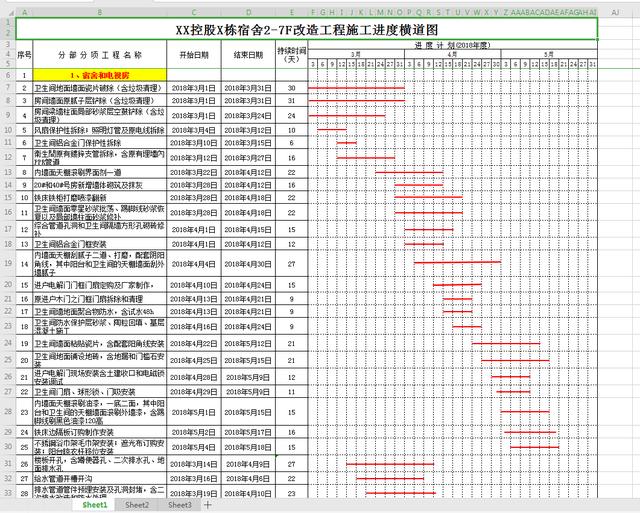Image resolution: width=640 pixels, height=513 pixels.
Task: Click start date 2018年3月10日
Action: point(194,143)
